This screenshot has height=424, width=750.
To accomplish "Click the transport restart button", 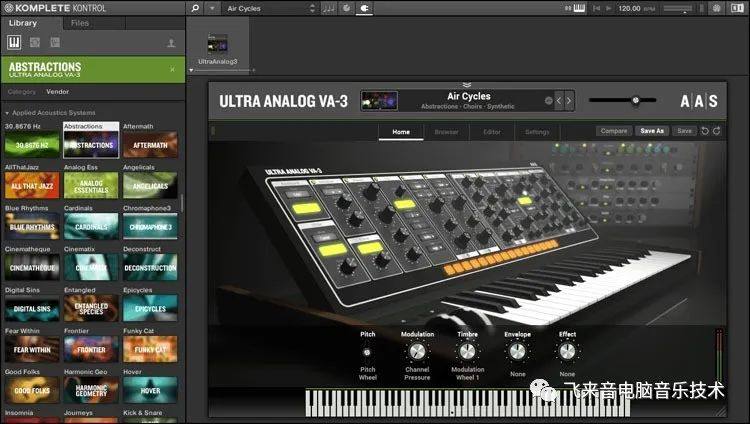I will (x=596, y=8).
